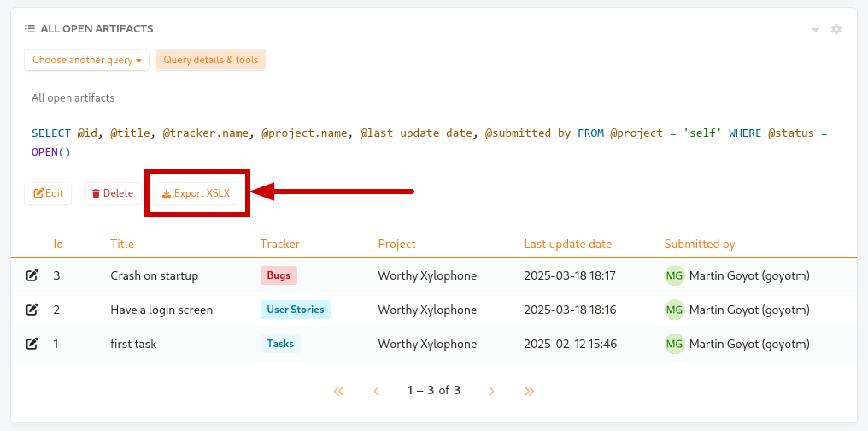Click the Tasks tracker badge
The height and width of the screenshot is (431, 868).
280,344
